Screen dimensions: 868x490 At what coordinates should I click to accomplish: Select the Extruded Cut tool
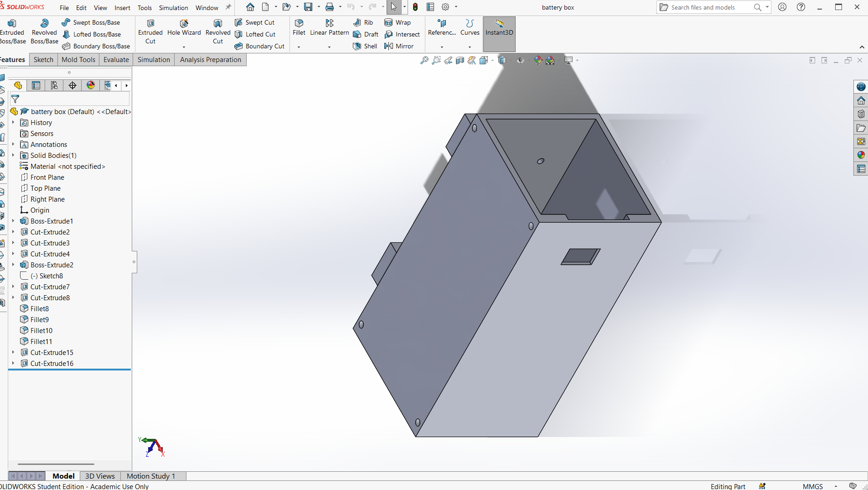150,31
